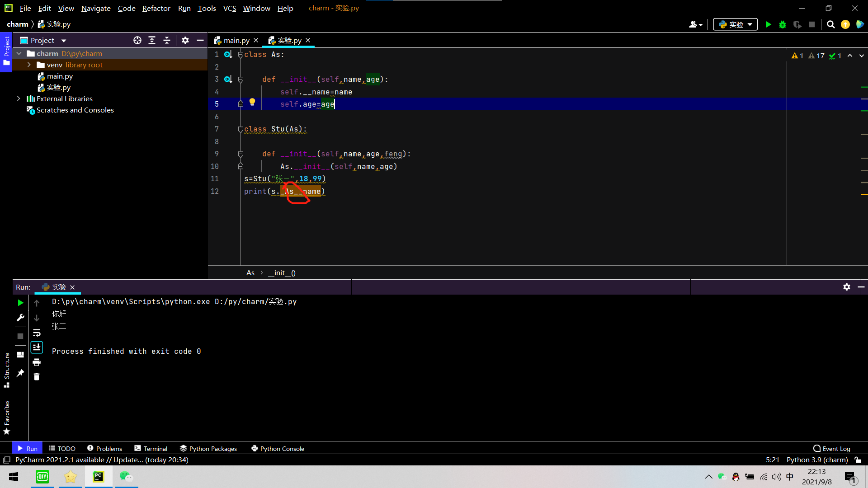
Task: Open Project panel settings gear
Action: click(x=185, y=40)
